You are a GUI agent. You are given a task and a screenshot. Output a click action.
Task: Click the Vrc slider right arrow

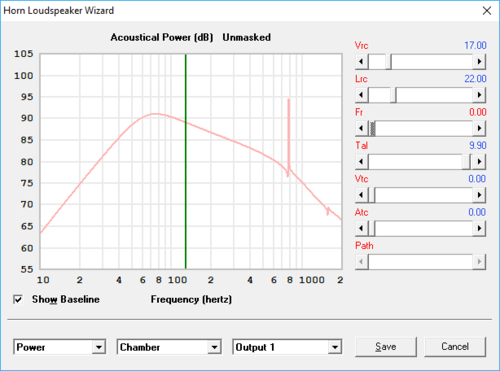point(479,62)
